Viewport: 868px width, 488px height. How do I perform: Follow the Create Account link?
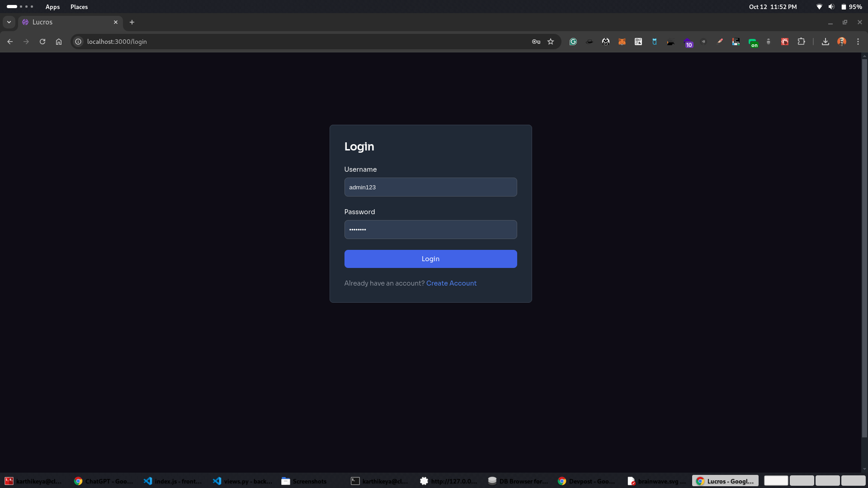pyautogui.click(x=451, y=283)
